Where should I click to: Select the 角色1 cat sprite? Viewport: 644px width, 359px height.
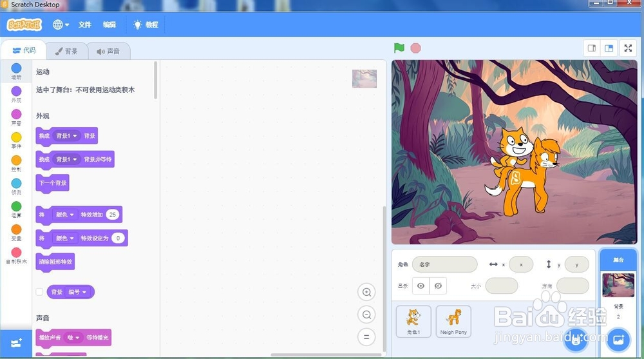pyautogui.click(x=413, y=322)
